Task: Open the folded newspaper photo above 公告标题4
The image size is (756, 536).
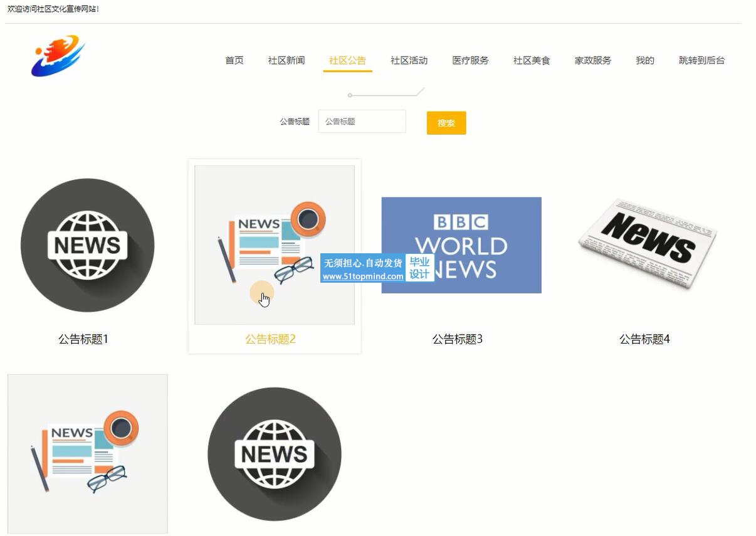Action: (x=648, y=244)
